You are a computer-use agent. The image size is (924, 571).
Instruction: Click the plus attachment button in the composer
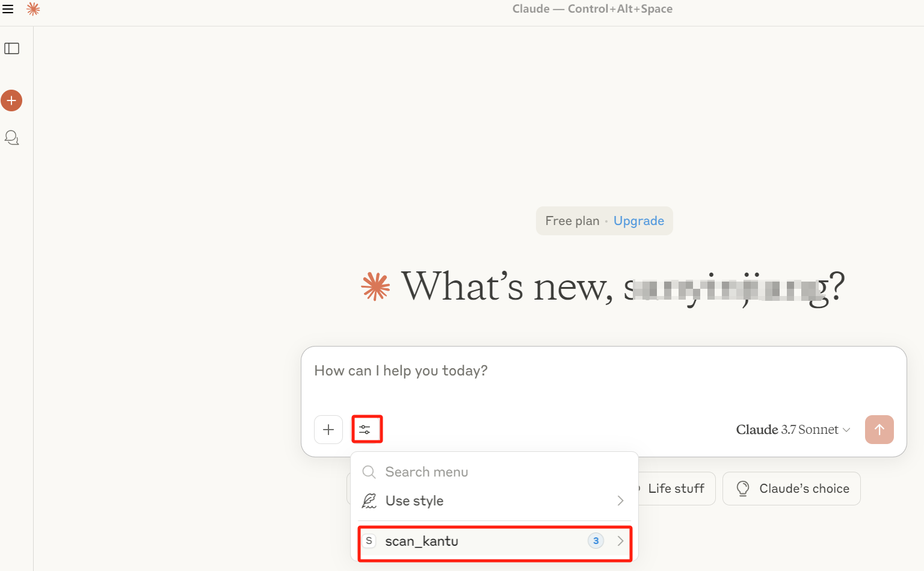[x=328, y=430]
